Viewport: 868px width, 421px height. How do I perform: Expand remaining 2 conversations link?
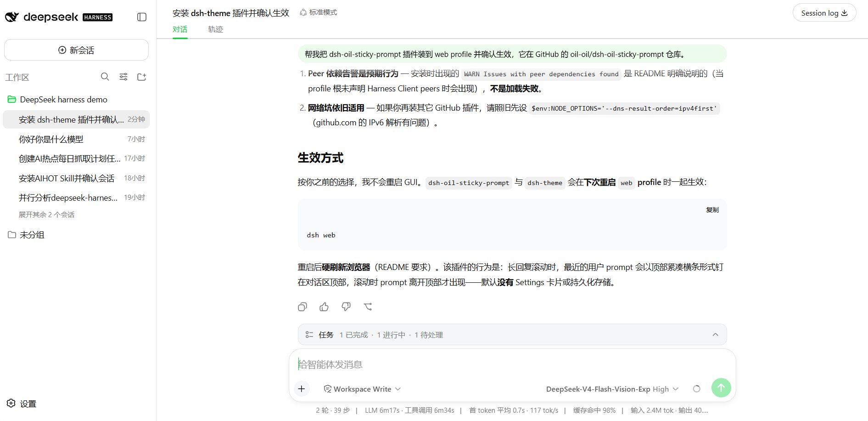point(46,214)
